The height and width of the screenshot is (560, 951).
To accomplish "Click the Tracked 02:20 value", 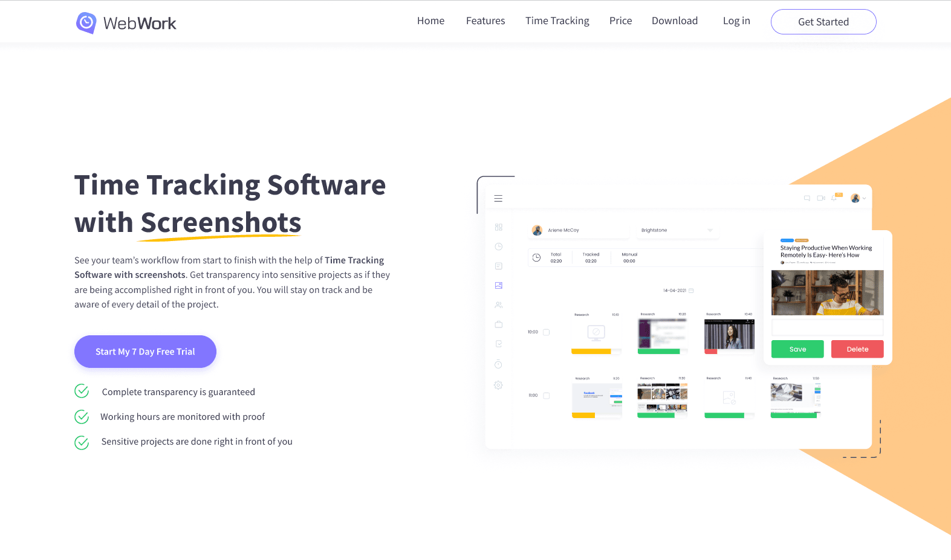I will coord(591,261).
